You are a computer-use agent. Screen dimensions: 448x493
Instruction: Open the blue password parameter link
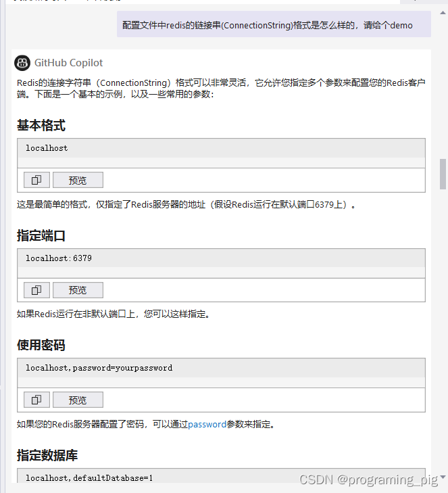coord(207,424)
